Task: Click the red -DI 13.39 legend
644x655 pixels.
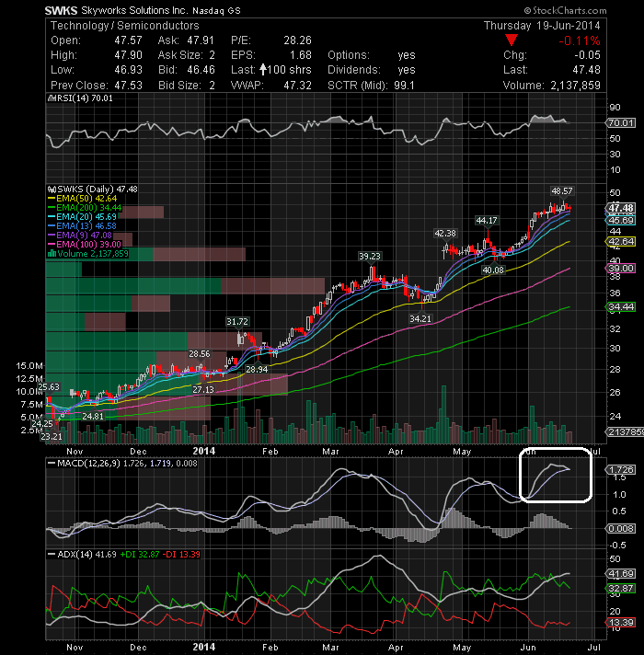Action: tap(181, 555)
